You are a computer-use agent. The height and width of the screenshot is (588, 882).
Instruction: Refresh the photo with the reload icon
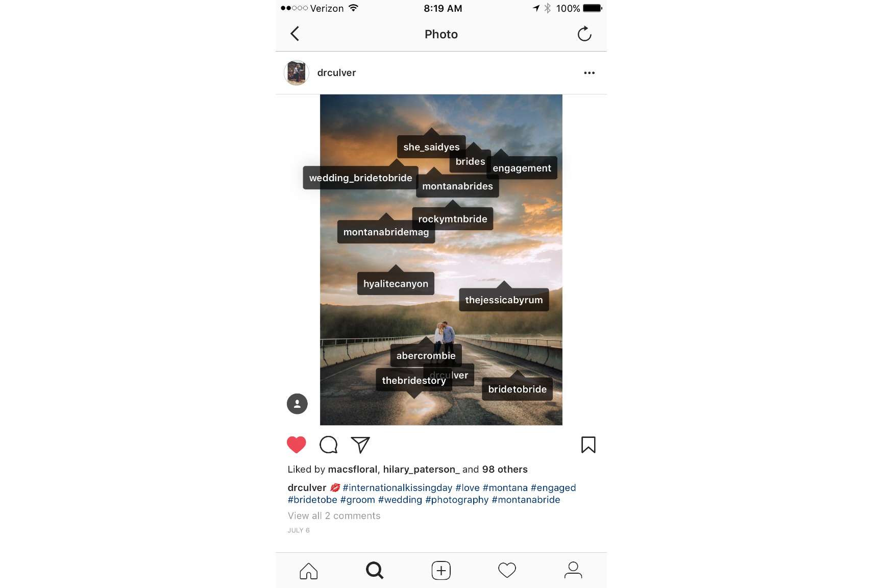[x=584, y=34]
